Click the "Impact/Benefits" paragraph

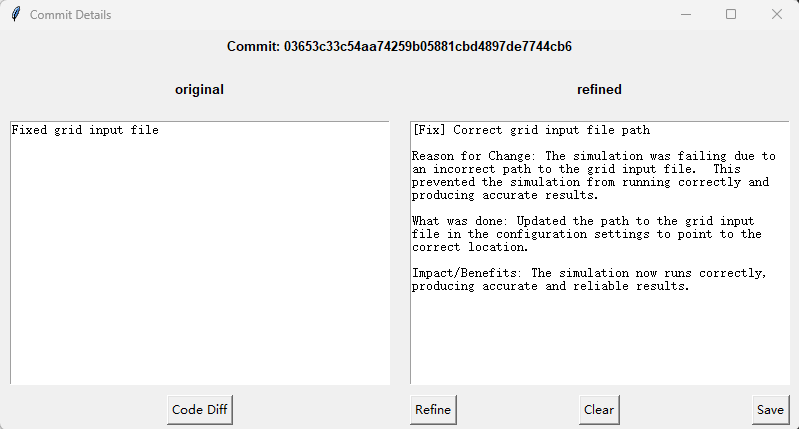(589, 280)
